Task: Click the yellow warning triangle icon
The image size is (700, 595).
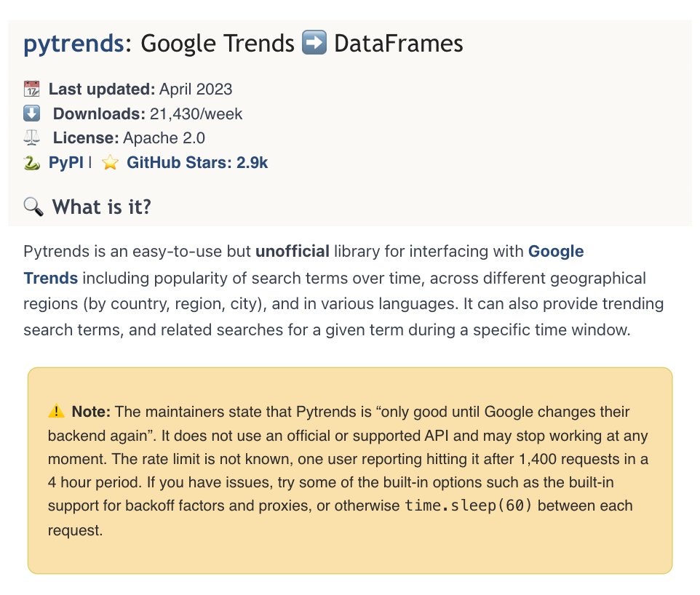Action: [x=56, y=411]
